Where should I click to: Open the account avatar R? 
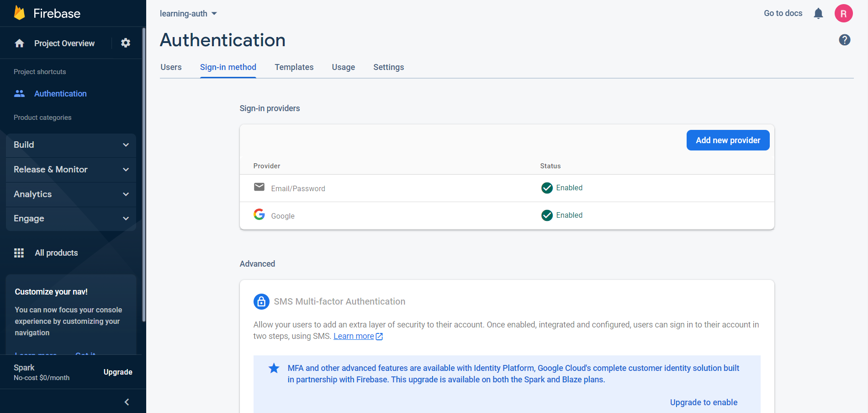tap(844, 13)
